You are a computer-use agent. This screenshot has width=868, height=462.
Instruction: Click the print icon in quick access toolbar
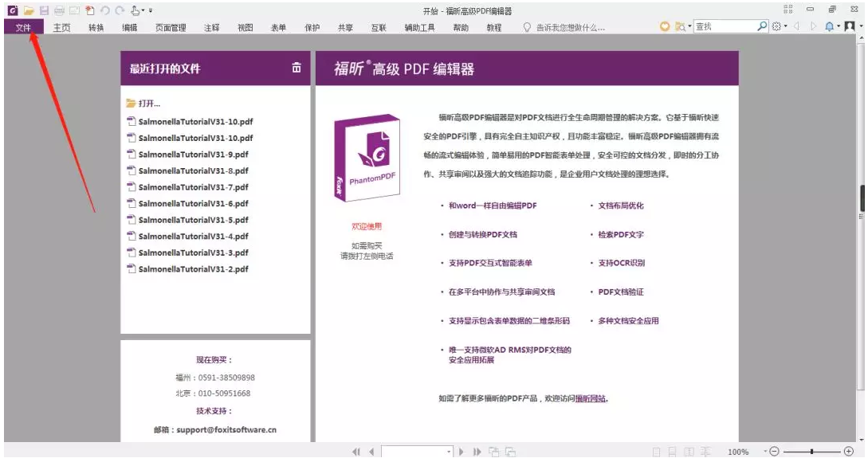tap(59, 10)
